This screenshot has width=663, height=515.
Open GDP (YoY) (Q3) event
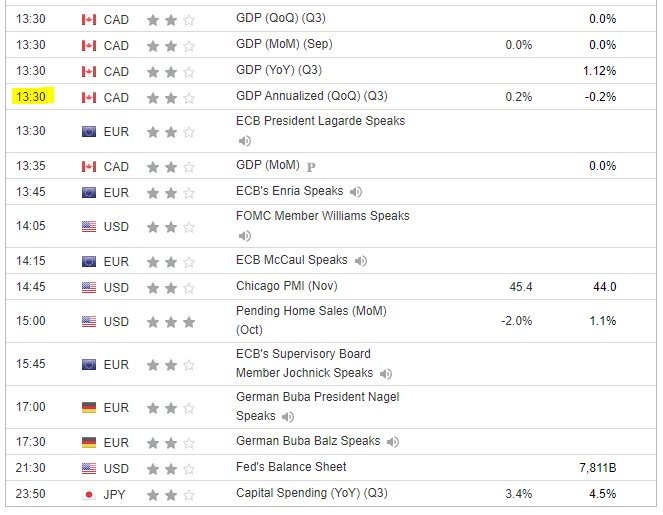279,71
